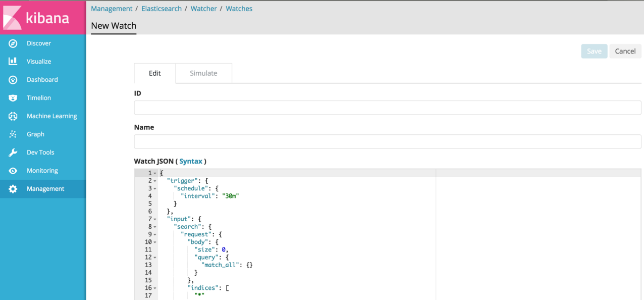Viewport: 644px width, 302px height.
Task: Switch to the Simulate tab
Action: (203, 73)
